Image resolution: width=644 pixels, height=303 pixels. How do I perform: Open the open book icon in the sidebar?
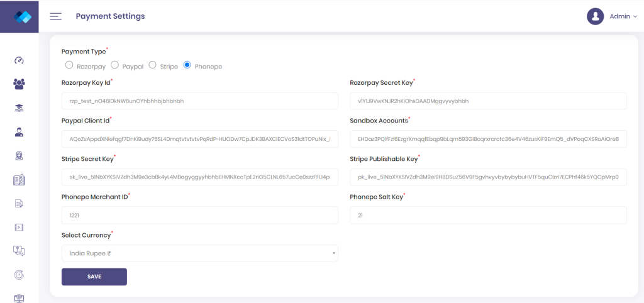point(19,179)
